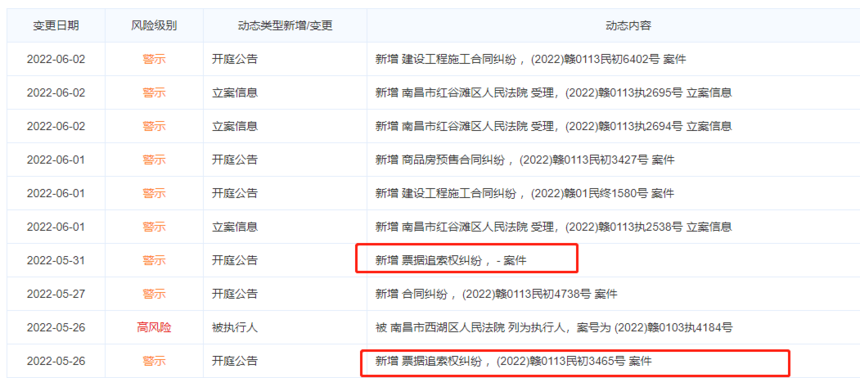Image resolution: width=860 pixels, height=378 pixels.
Task: Open 立案信息 entry (2022)赣0113执2538号
Action: 553,227
